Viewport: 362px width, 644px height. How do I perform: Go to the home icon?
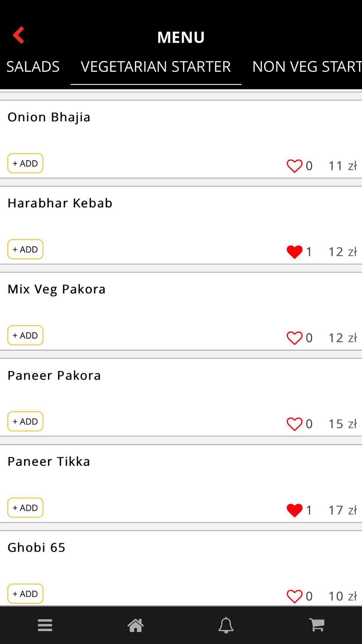click(x=135, y=625)
